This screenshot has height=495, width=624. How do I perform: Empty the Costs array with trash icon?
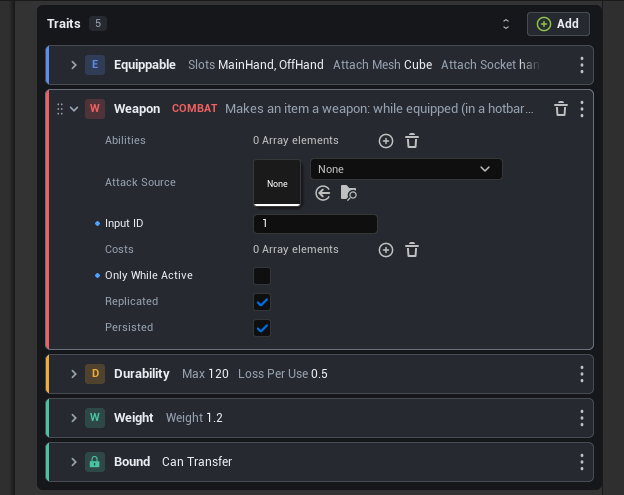(412, 250)
